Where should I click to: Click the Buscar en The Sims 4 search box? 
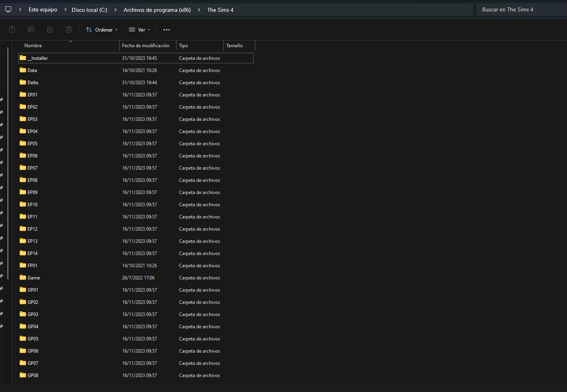pyautogui.click(x=521, y=9)
